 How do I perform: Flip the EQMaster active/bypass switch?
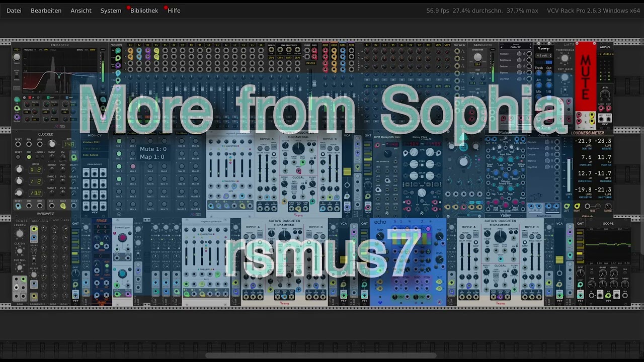click(17, 75)
